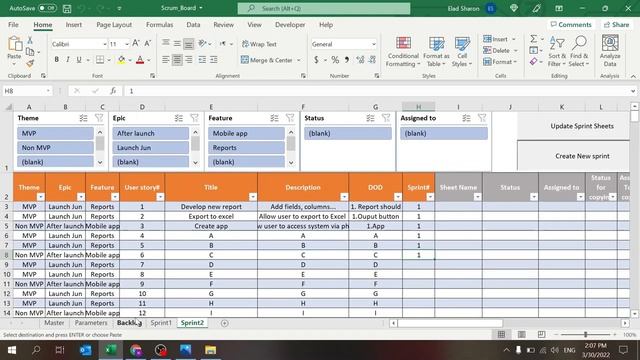Image resolution: width=640 pixels, height=360 pixels.
Task: Click the Percent Style icon
Action: [335, 60]
